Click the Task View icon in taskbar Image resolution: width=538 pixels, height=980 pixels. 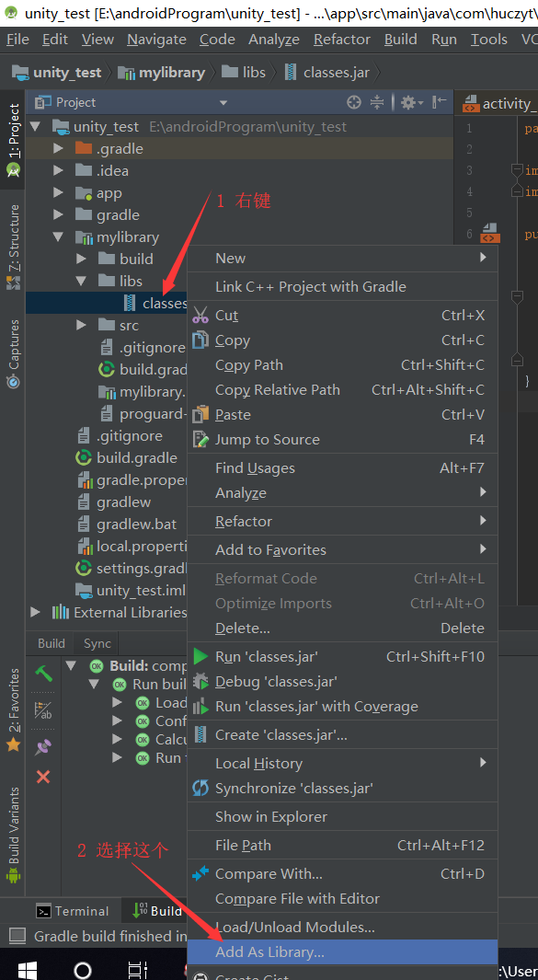point(138,969)
